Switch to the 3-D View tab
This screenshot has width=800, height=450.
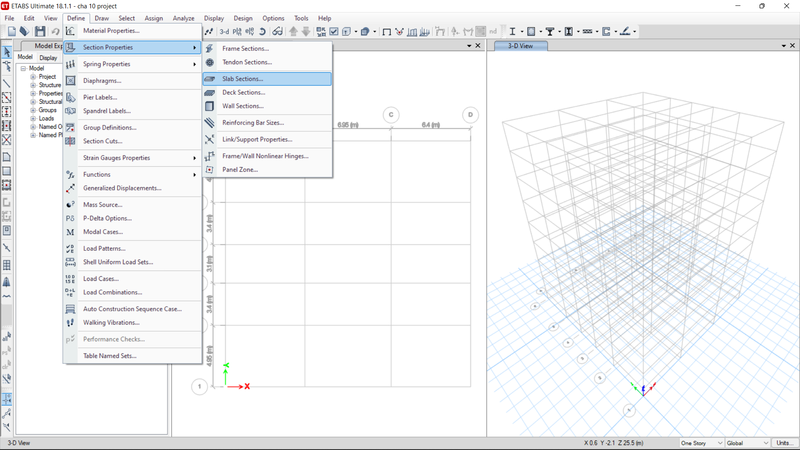click(x=520, y=46)
